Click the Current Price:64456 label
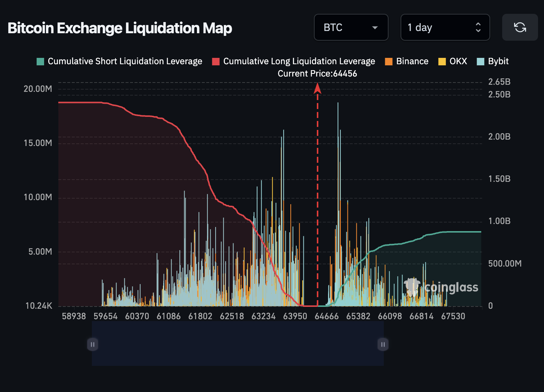Screen dimensions: 544x392 pyautogui.click(x=317, y=74)
